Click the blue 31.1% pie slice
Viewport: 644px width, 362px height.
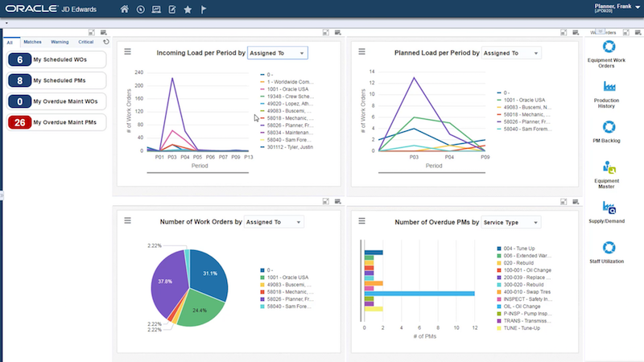(209, 272)
